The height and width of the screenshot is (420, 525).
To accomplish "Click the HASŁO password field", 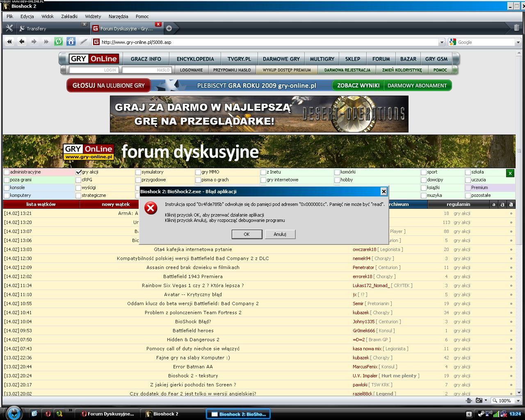I will [x=146, y=70].
